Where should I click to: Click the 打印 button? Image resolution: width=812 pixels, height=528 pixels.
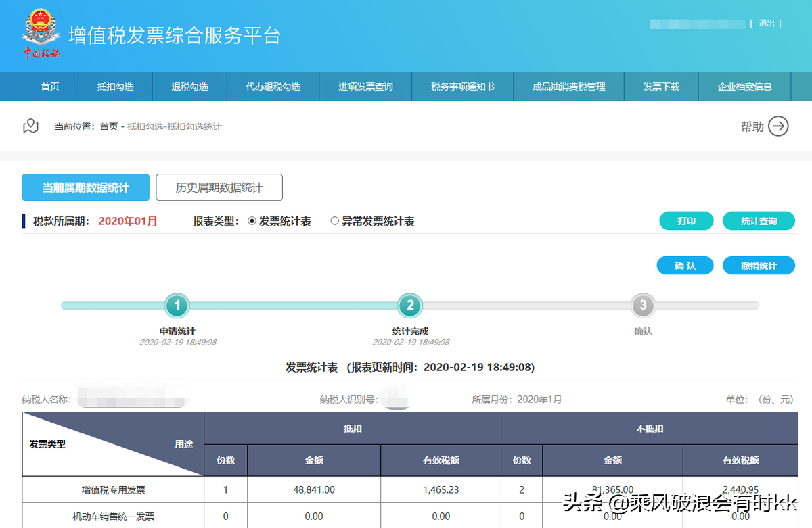[x=686, y=220]
